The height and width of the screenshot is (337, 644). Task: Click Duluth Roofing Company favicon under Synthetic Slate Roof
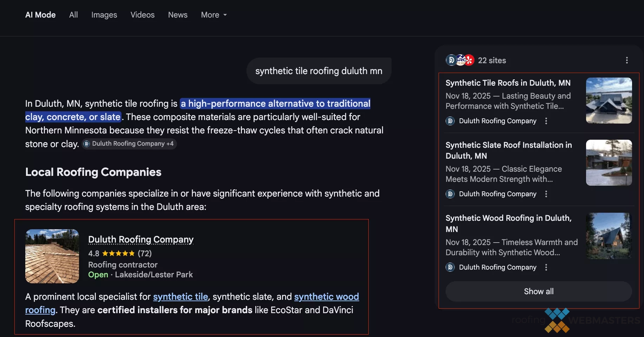[450, 194]
